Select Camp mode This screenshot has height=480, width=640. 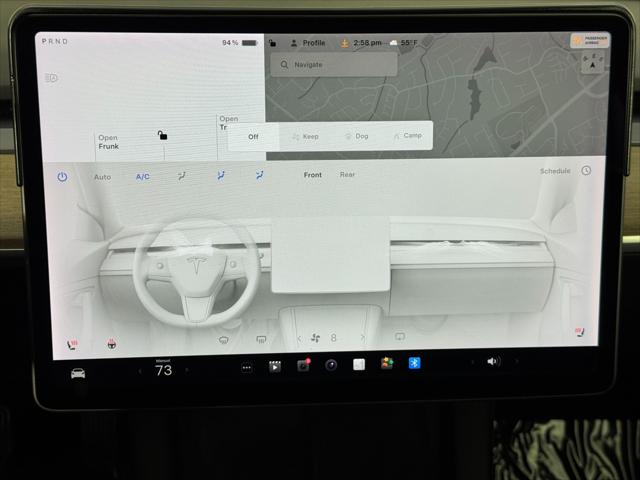pos(407,136)
